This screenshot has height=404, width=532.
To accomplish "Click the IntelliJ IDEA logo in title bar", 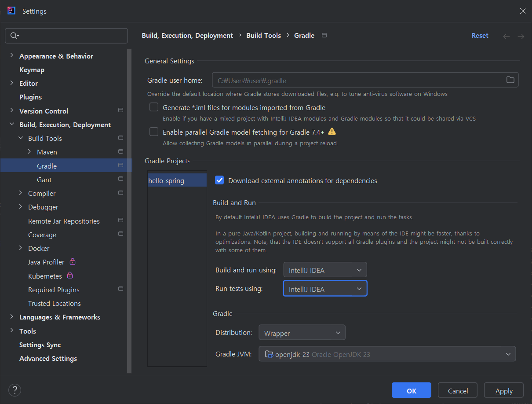I will [x=11, y=11].
